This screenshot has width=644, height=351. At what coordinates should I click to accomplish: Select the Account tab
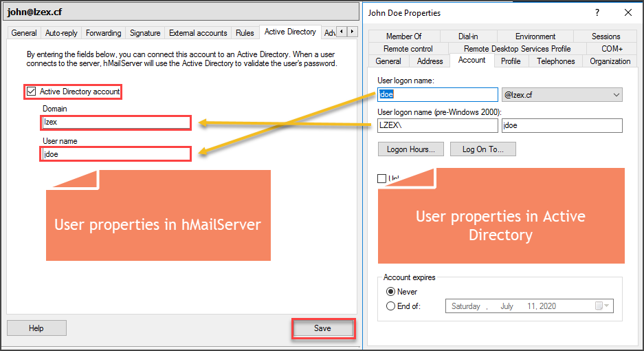[472, 60]
